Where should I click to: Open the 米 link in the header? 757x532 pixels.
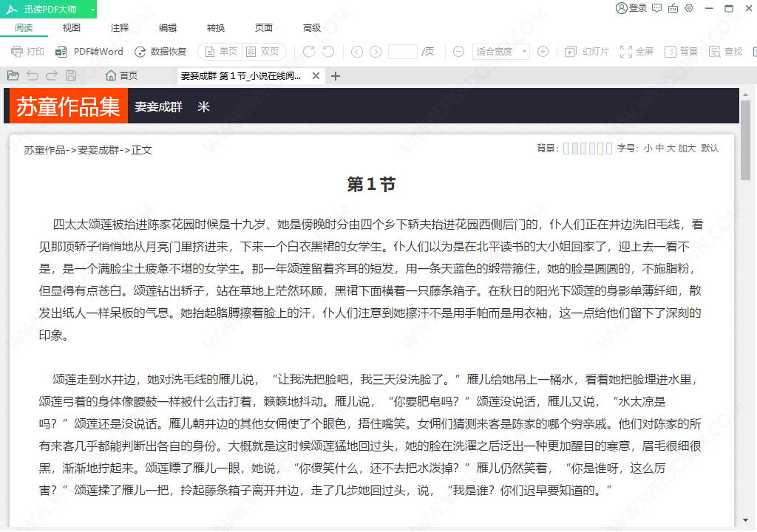point(203,106)
